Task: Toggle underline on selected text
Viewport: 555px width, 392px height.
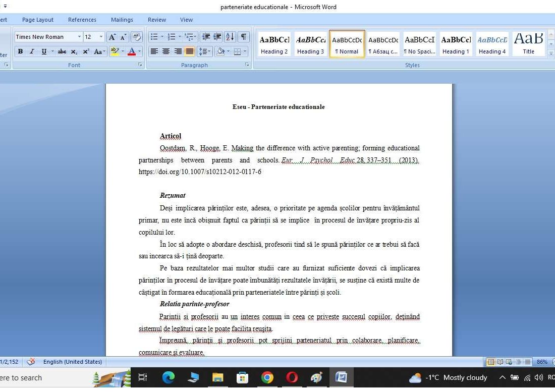Action: (44, 51)
